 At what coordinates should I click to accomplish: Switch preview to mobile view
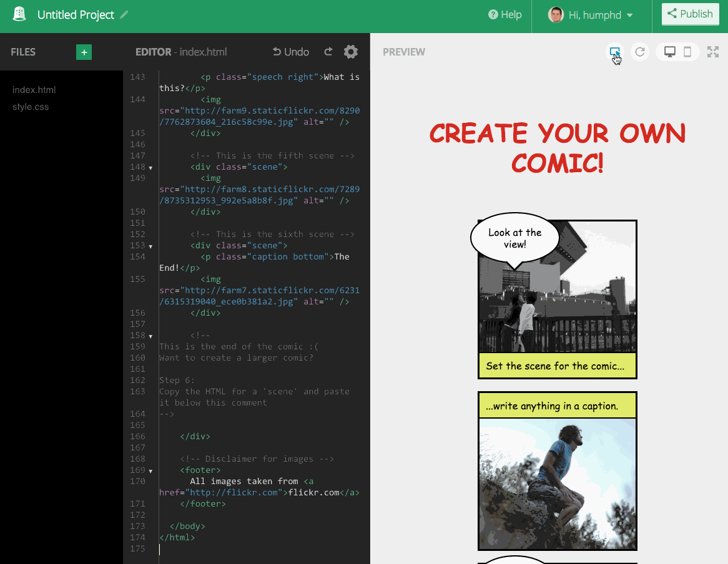click(x=686, y=52)
